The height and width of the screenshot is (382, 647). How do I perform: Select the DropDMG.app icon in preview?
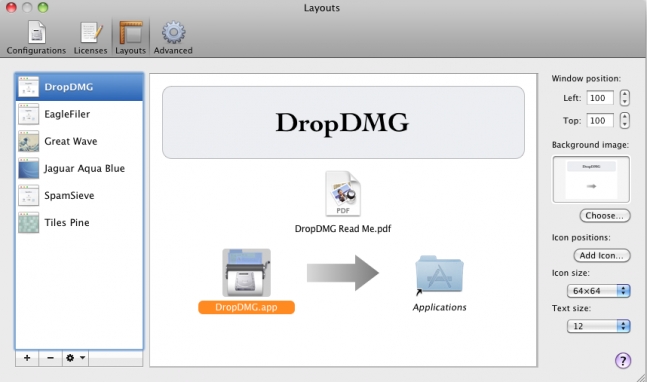tap(246, 273)
